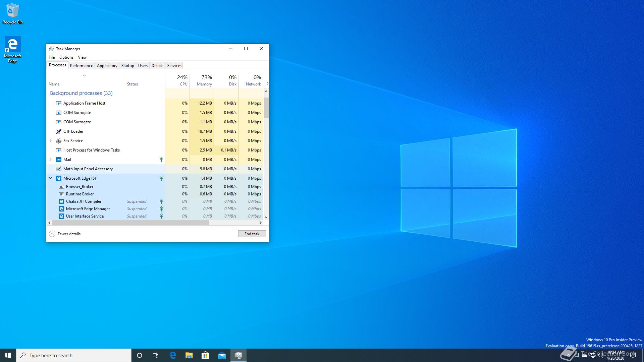Open the Action Center notification icon
Viewport: 644px width, 362px height.
pos(633,355)
